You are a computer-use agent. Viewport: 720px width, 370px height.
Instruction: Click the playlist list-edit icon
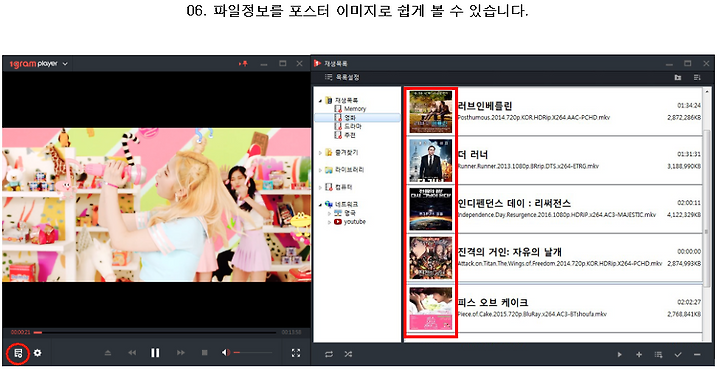click(658, 354)
